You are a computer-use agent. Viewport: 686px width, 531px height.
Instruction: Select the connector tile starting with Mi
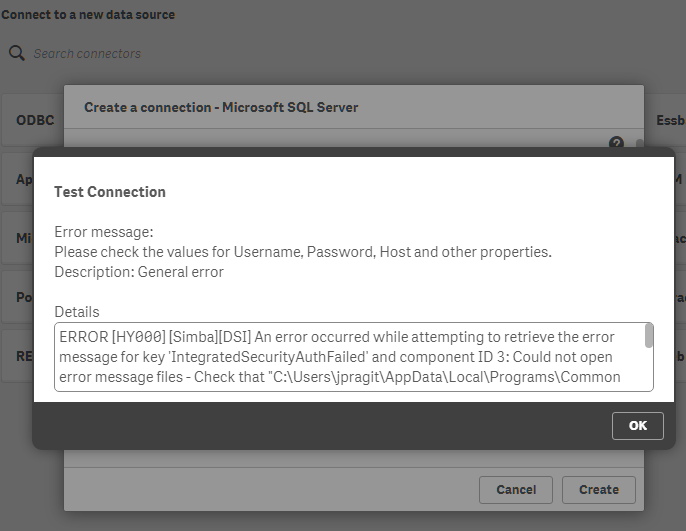click(x=24, y=239)
